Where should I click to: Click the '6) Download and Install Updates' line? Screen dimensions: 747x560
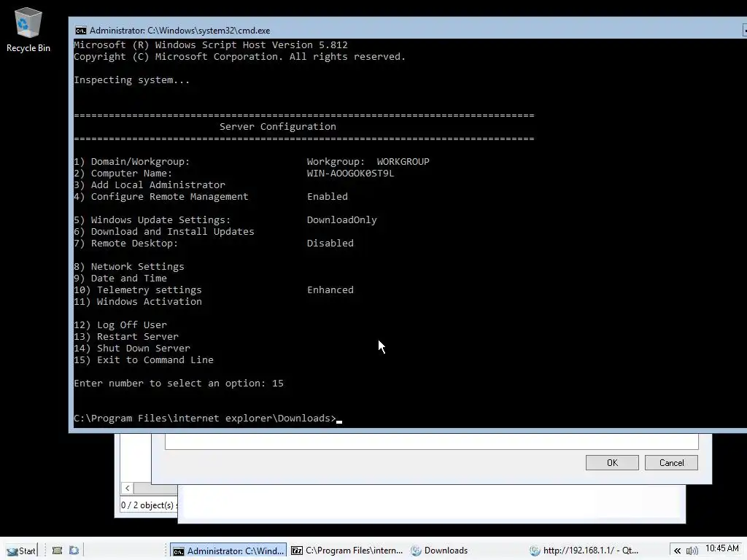[164, 232]
